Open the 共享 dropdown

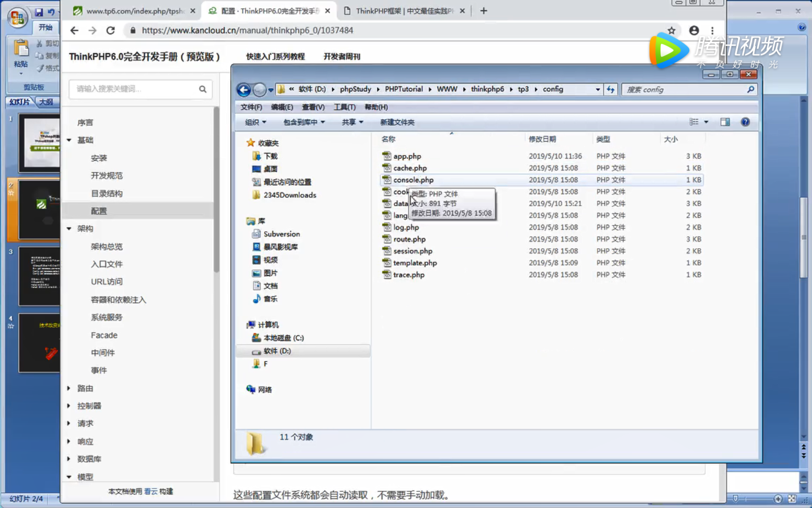(x=352, y=122)
